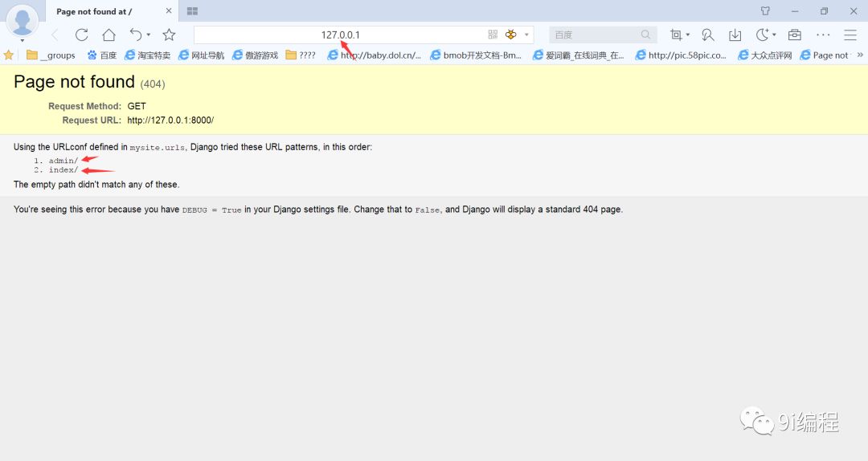Open the QR code icon in address bar
The width and height of the screenshot is (868, 461).
(x=493, y=35)
